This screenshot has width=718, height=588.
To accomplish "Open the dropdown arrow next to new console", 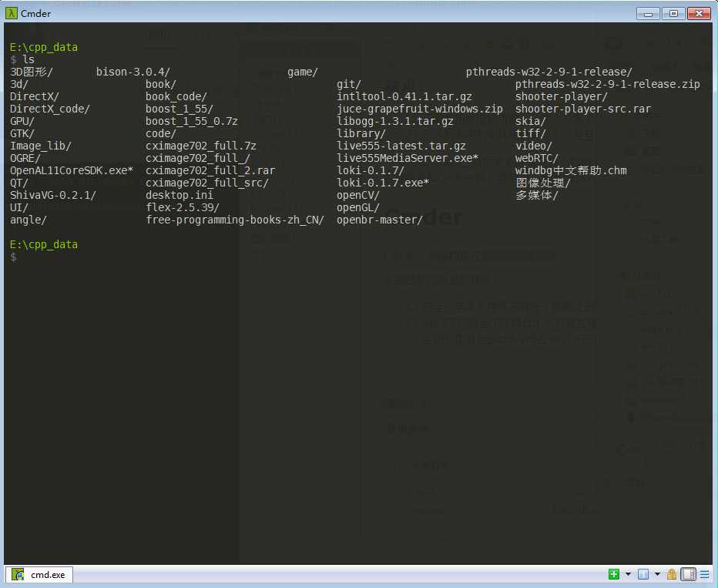I will [x=628, y=574].
